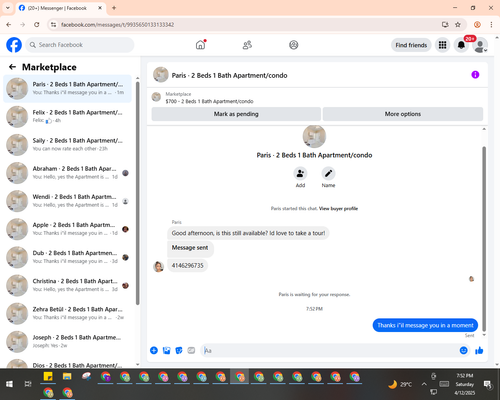Select the Messenger | Facebook tab

[60, 8]
